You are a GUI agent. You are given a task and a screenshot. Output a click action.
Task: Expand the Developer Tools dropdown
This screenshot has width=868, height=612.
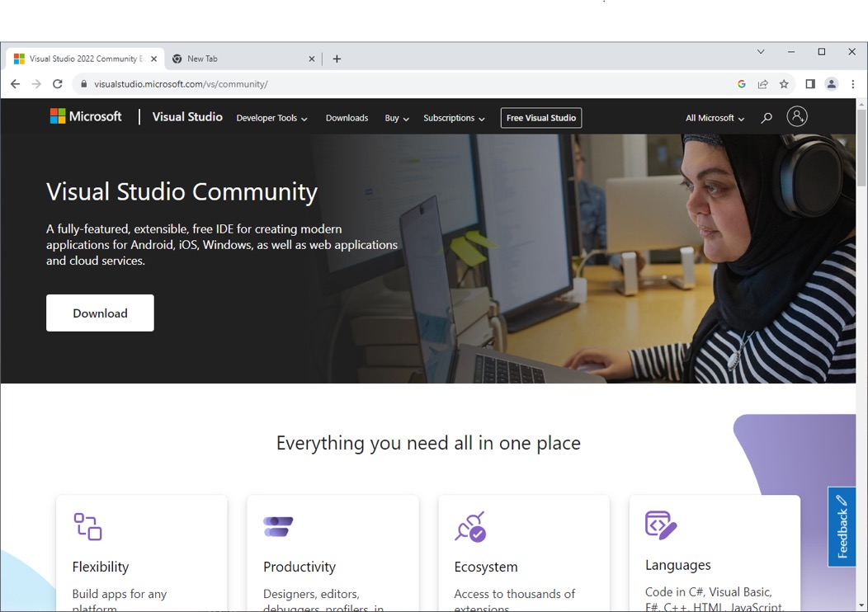271,118
